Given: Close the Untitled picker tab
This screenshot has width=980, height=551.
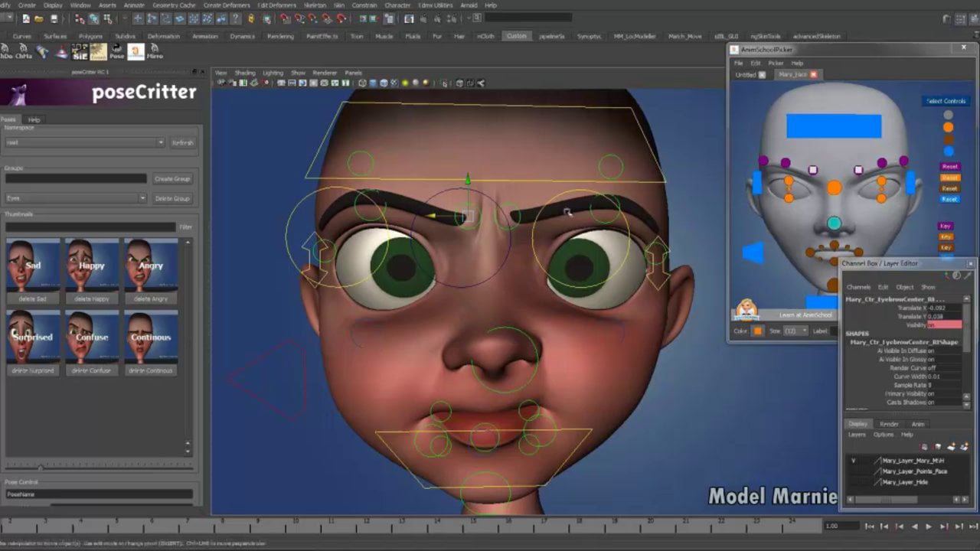Looking at the screenshot, I should coord(762,74).
